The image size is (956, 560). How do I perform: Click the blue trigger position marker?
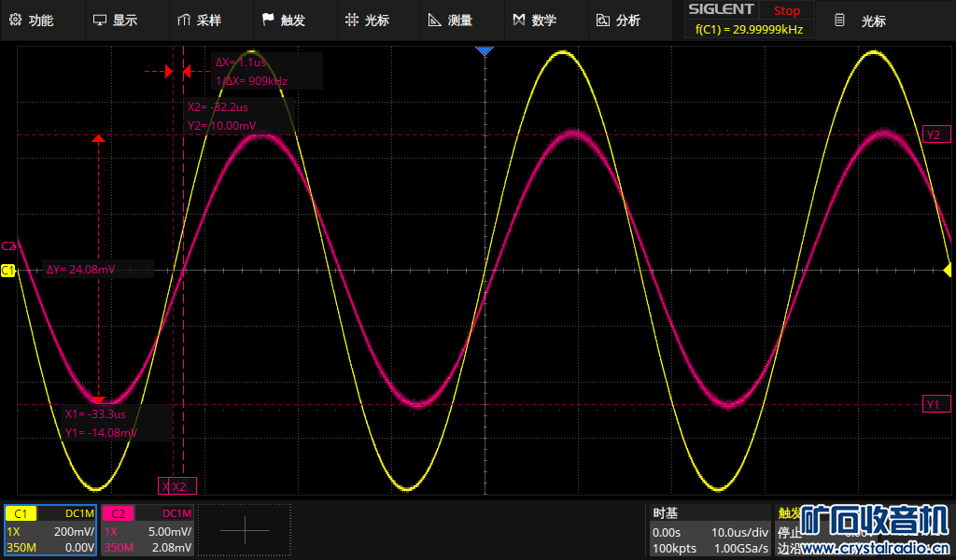click(484, 51)
